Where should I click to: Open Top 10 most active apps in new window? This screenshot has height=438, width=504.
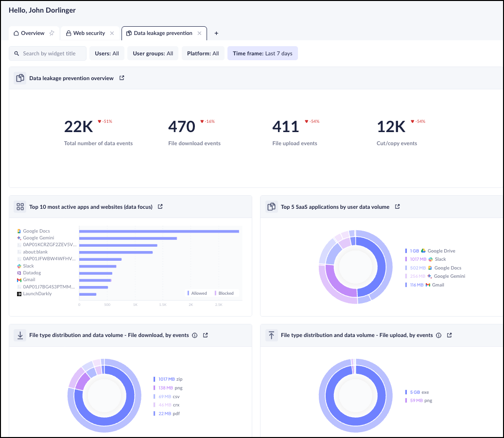pyautogui.click(x=160, y=206)
